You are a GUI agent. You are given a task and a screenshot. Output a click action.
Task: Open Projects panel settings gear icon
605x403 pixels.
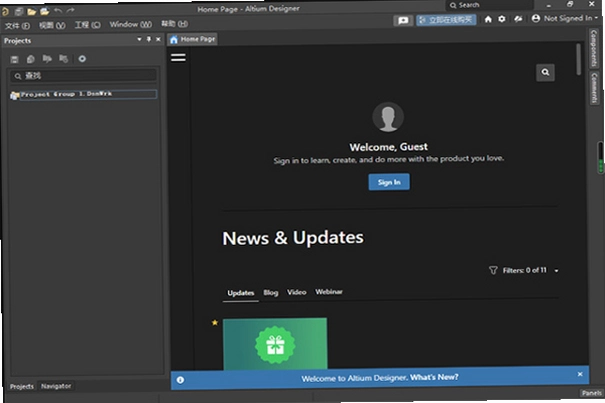point(82,59)
